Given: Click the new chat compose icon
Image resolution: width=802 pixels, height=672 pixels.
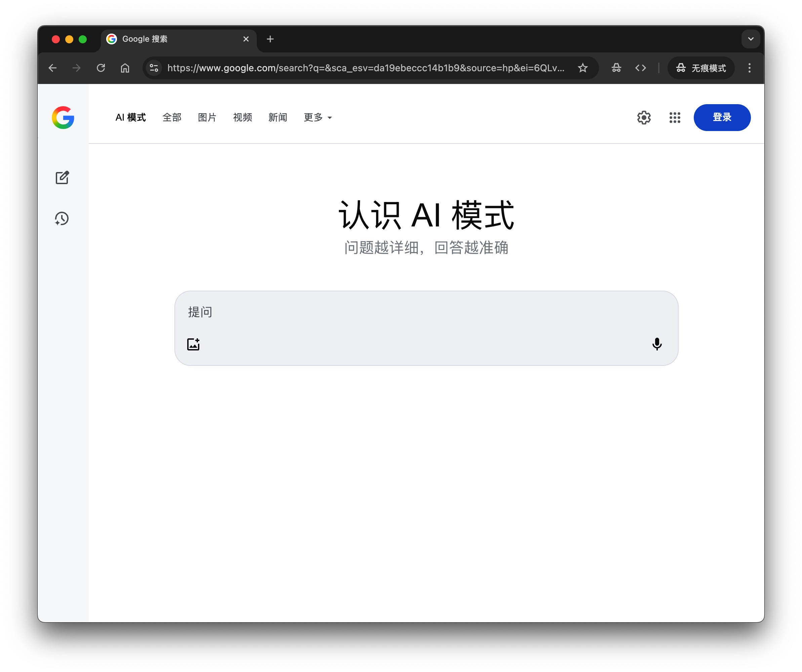Looking at the screenshot, I should [x=62, y=177].
